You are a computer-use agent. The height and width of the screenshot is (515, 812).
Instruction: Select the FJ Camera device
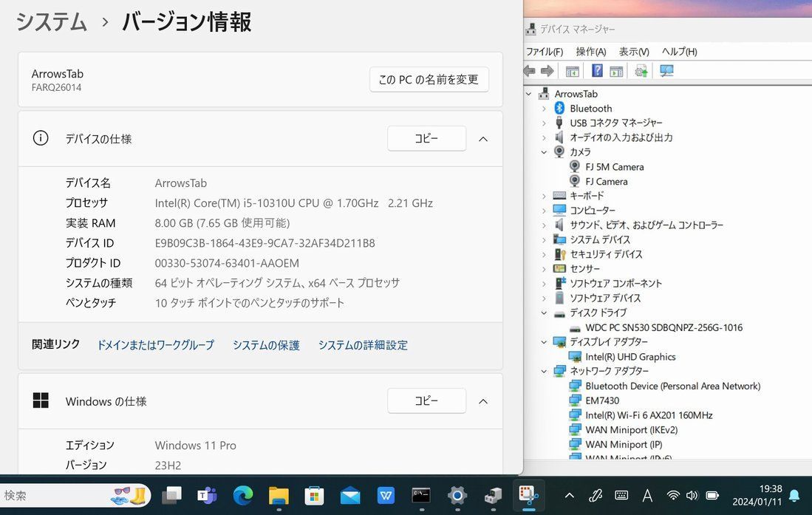point(606,181)
